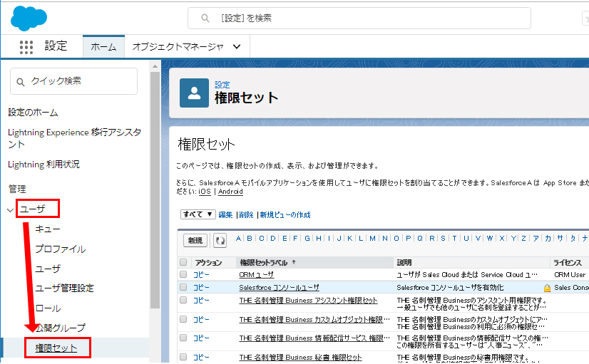This screenshot has width=589, height=364.
Task: Open Lightning Experience 移行アシスタント
Action: tap(74, 138)
